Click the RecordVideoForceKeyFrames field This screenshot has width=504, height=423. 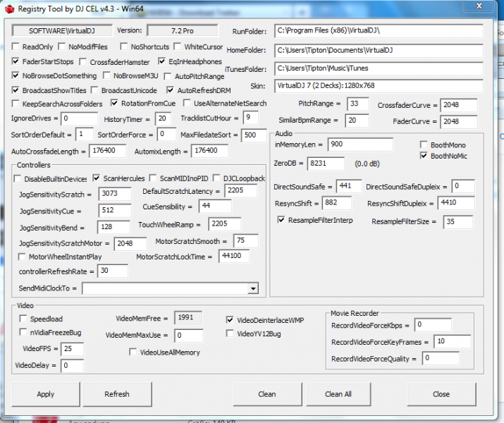click(x=453, y=341)
